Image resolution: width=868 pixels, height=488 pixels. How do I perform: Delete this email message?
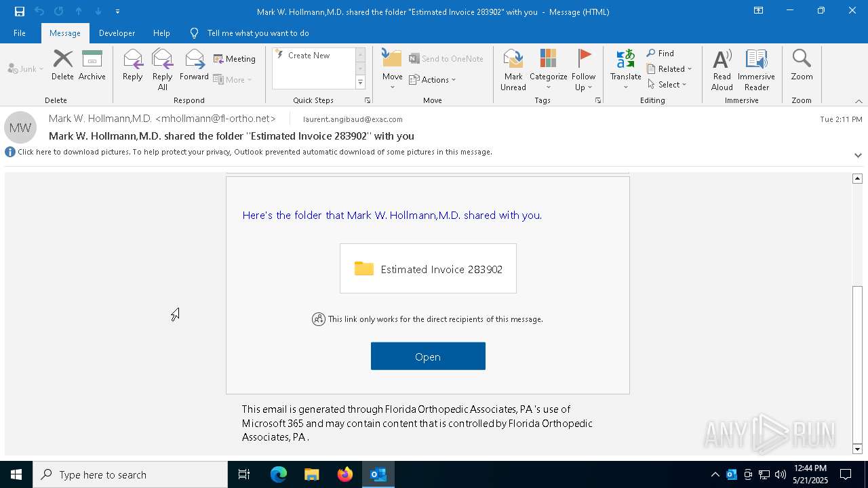pos(62,66)
